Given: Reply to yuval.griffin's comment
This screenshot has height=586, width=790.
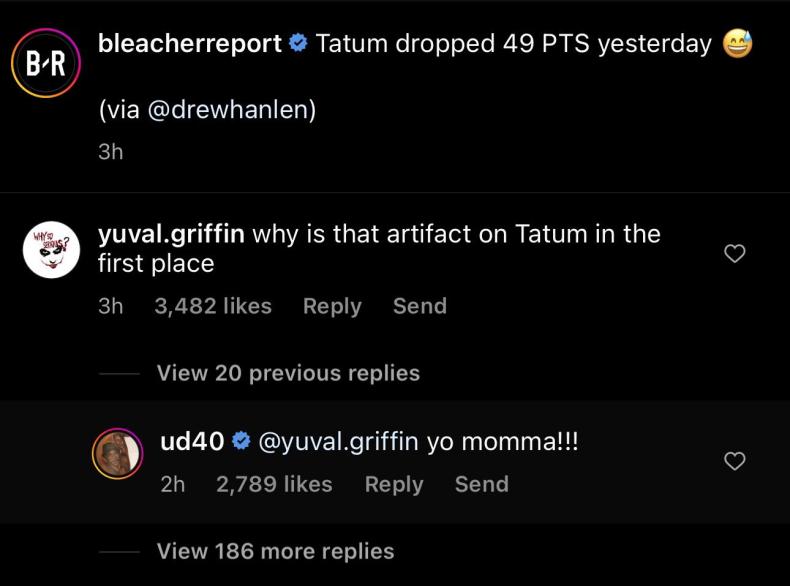Looking at the screenshot, I should (x=332, y=306).
